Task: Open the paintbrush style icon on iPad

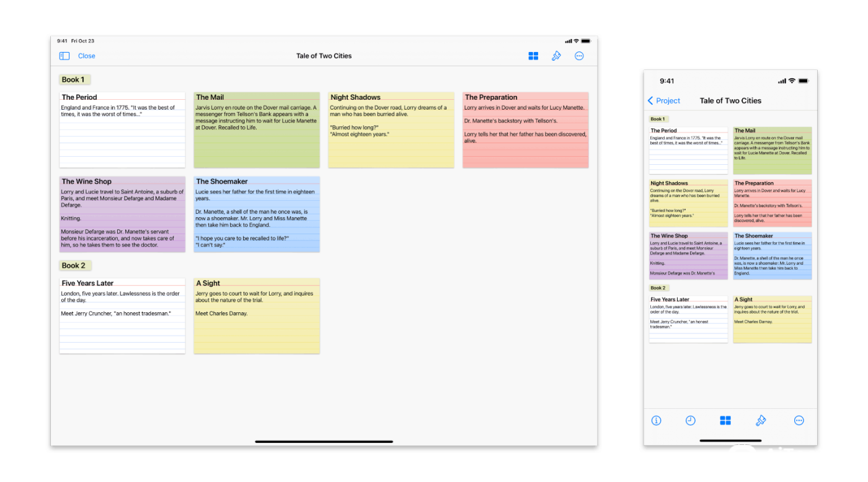Action: click(x=556, y=56)
